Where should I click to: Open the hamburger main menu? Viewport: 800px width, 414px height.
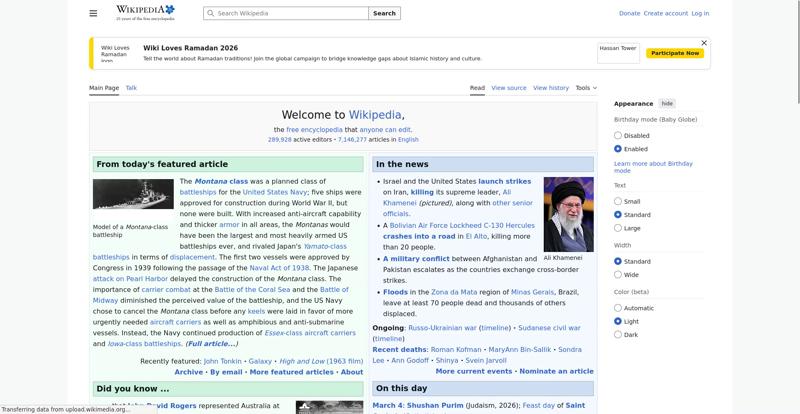pos(93,14)
